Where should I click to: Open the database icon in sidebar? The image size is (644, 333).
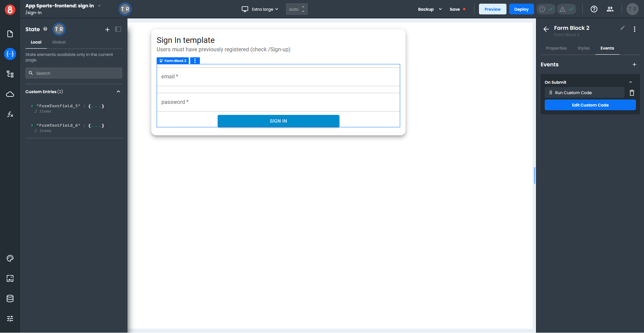pos(10,298)
